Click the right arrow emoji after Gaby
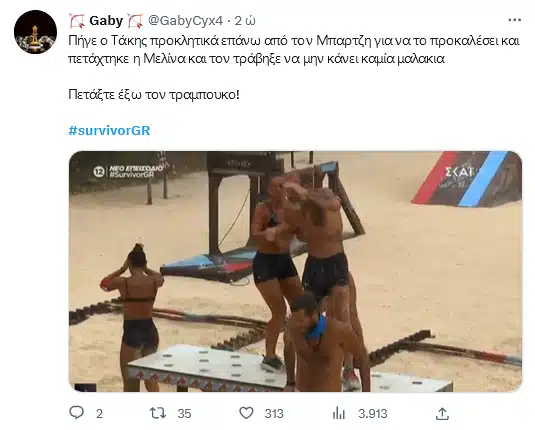This screenshot has width=535, height=430. pos(135,21)
